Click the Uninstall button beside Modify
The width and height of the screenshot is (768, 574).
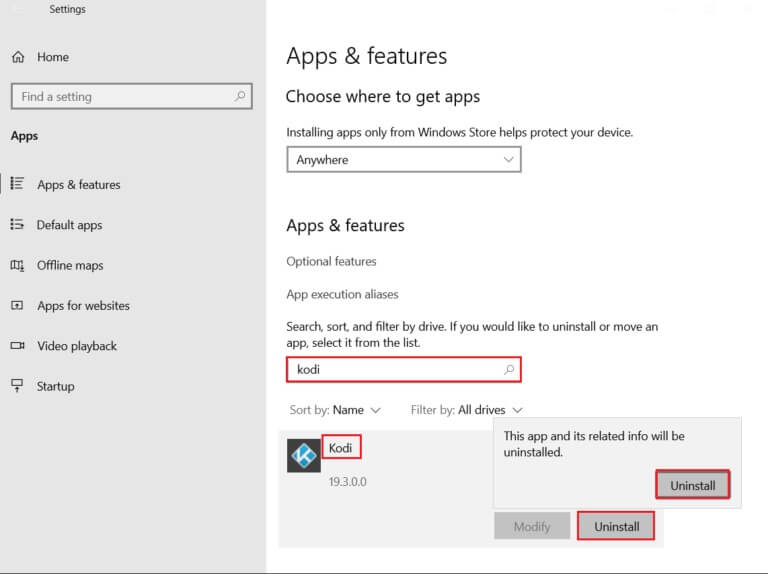pyautogui.click(x=616, y=526)
